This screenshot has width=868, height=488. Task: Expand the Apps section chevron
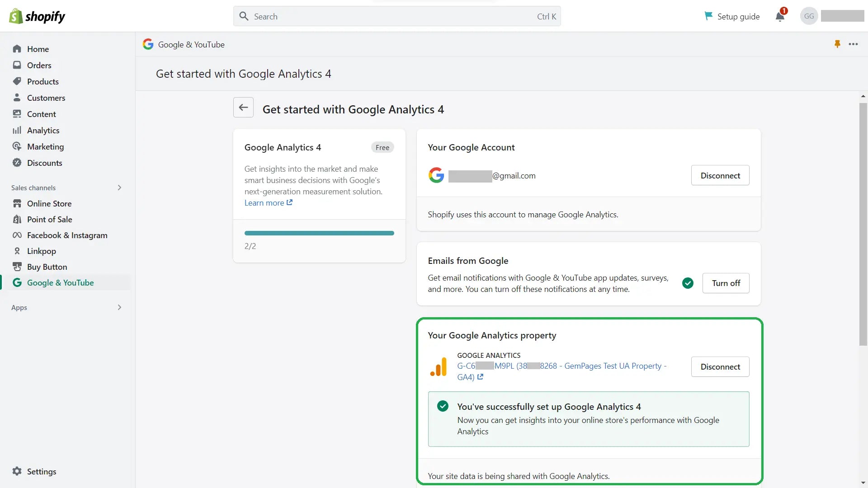119,307
